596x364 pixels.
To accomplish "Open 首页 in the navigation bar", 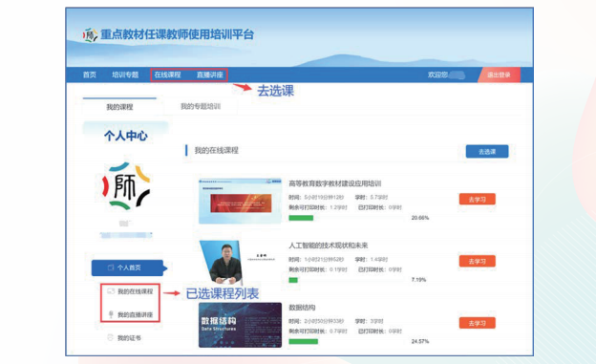I will (x=90, y=75).
